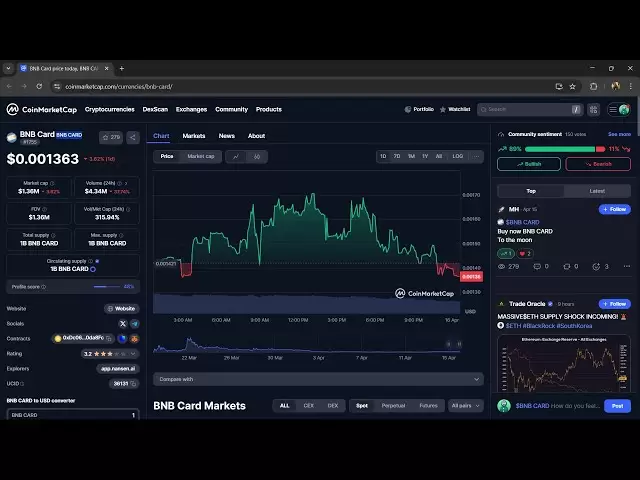Set chart range to 1M
This screenshot has width=640, height=480.
[411, 156]
